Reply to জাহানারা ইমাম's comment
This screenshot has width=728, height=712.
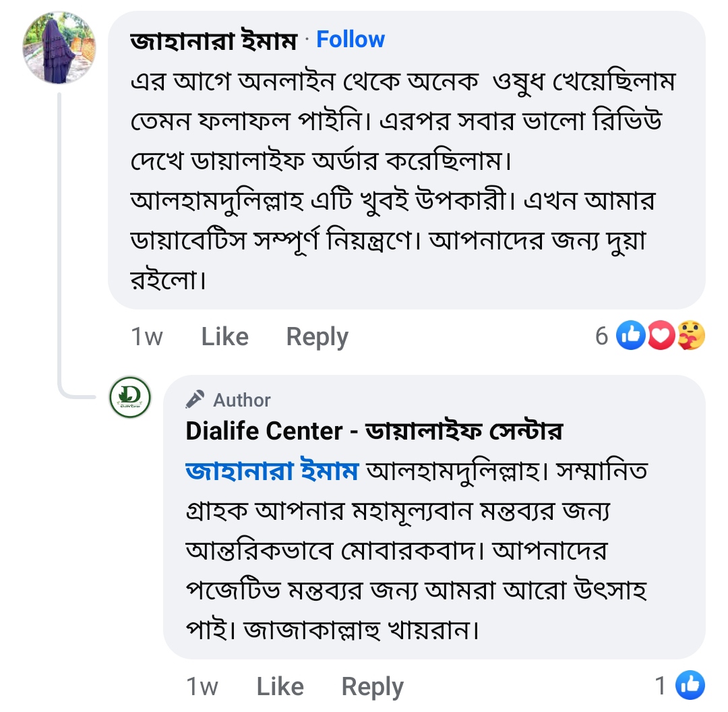click(x=317, y=336)
